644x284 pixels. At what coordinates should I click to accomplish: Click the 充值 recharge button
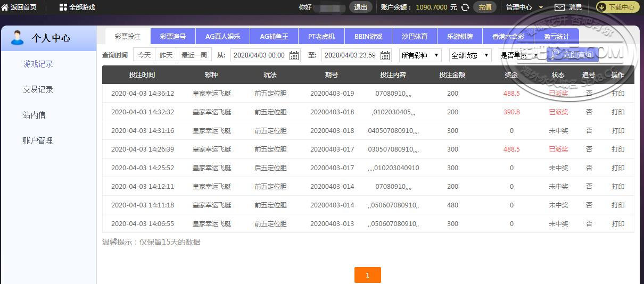485,7
